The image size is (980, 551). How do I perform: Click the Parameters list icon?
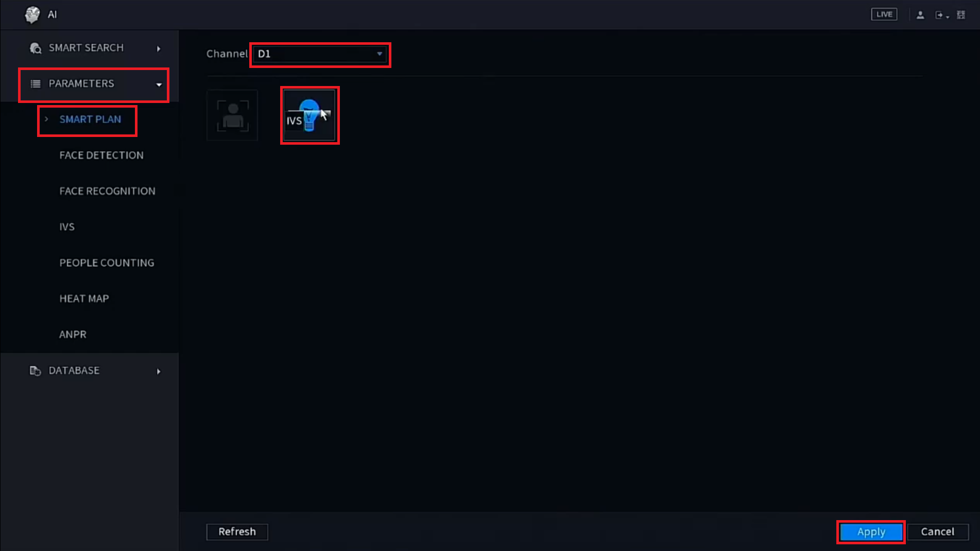(x=36, y=84)
